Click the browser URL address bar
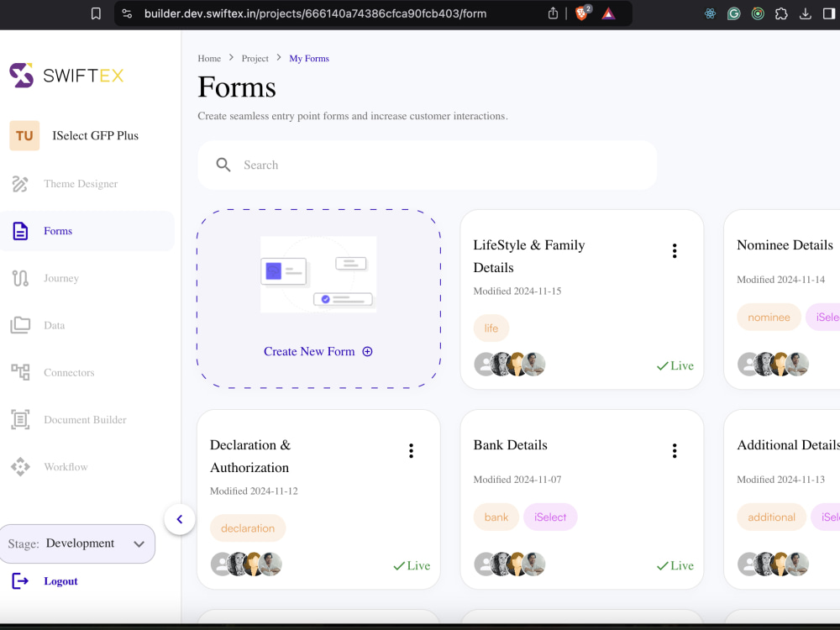The width and height of the screenshot is (840, 630). click(x=315, y=13)
